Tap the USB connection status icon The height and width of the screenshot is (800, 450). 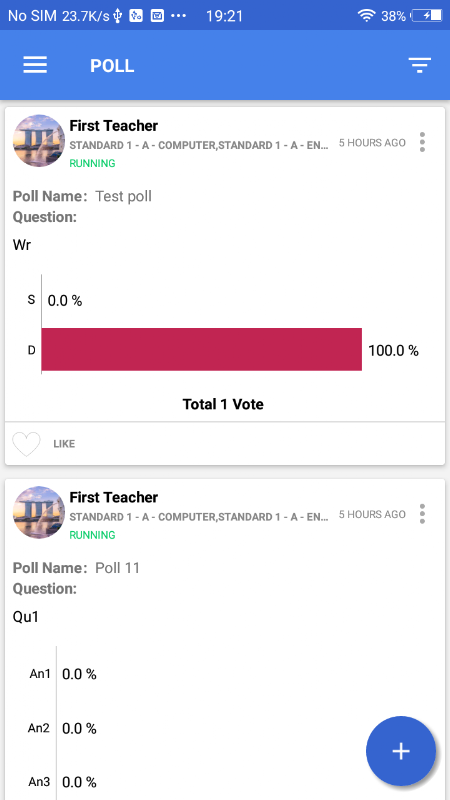pos(118,16)
